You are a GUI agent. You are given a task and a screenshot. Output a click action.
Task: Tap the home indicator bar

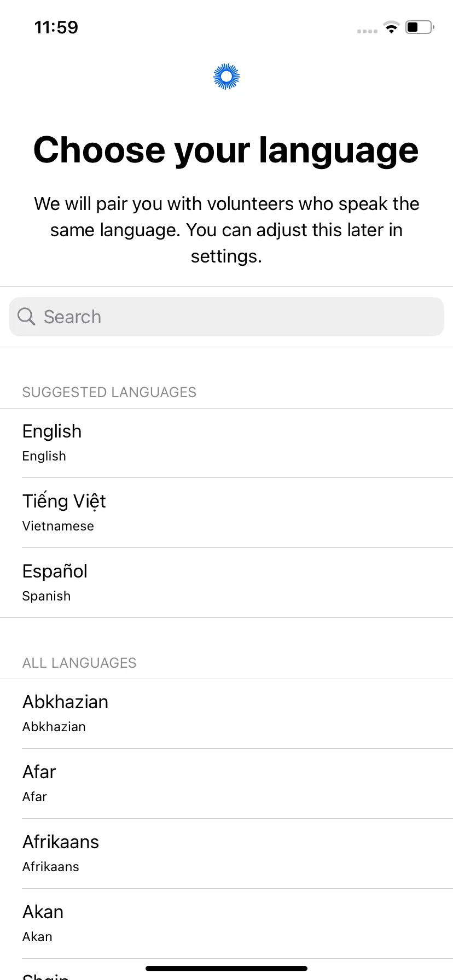226,969
